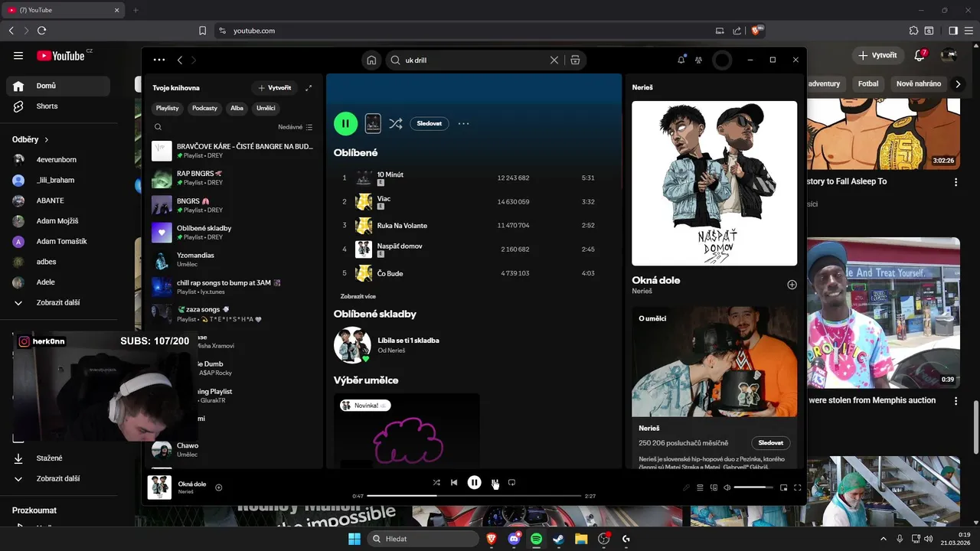Viewport: 980px width, 551px height.
Task: Open more options dots next to Sledovat
Action: [x=463, y=123]
